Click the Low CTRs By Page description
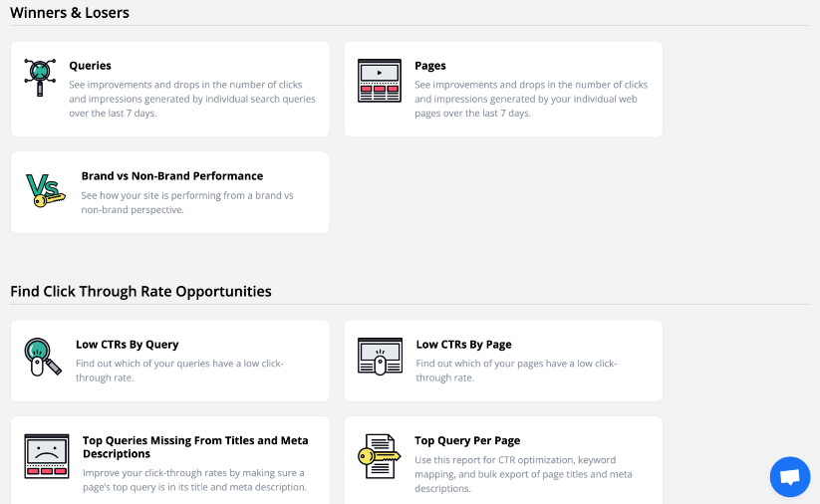820x504 pixels. (x=516, y=371)
